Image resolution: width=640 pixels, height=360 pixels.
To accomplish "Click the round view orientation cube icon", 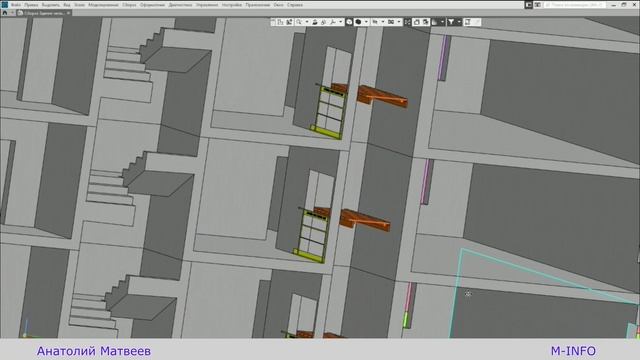I will (350, 22).
